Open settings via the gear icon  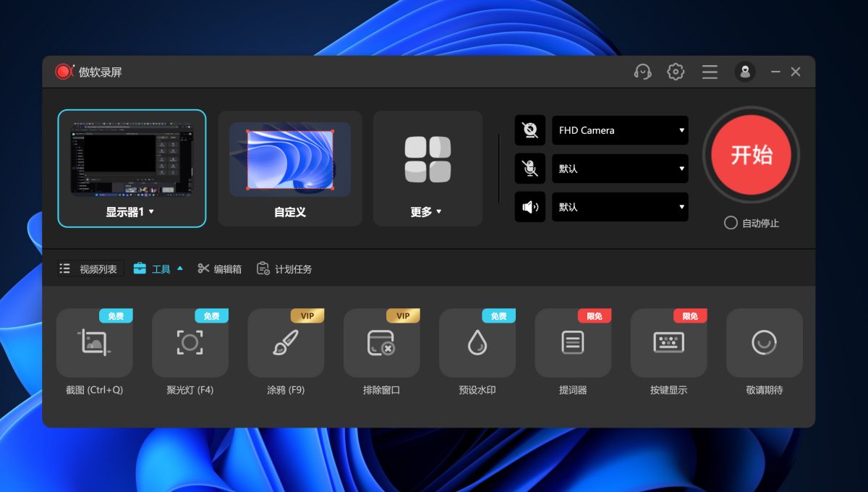tap(676, 72)
